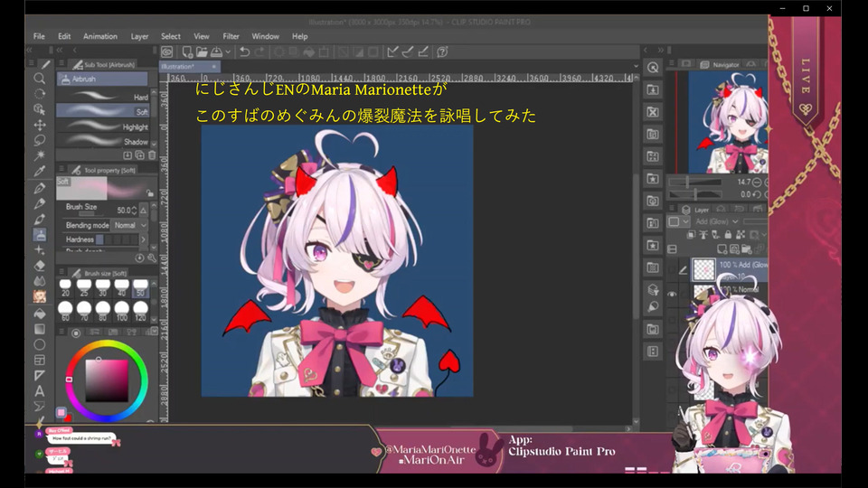
Task: Open CLIP STUDIO support help icon
Action: pyautogui.click(x=442, y=52)
